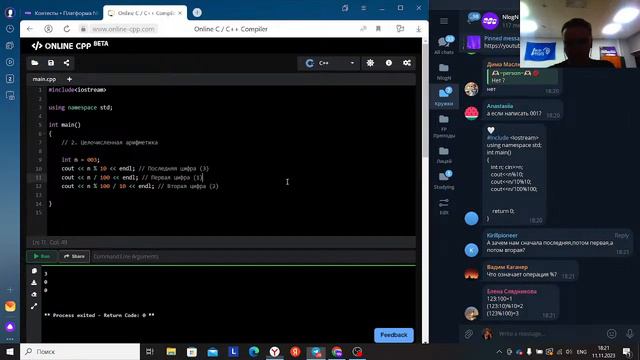The height and width of the screenshot is (360, 640).
Task: Save code with the floppy disk icon
Action: (51, 63)
